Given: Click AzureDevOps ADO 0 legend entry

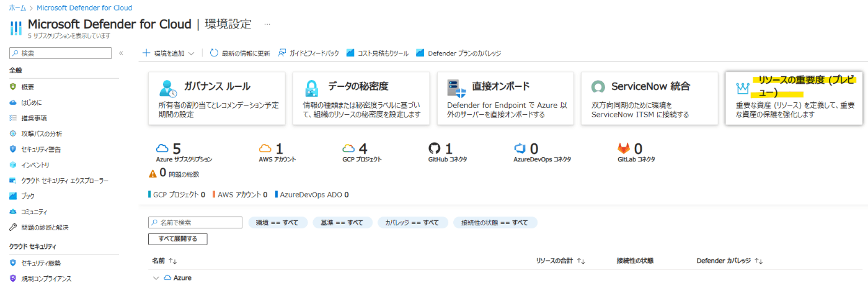Looking at the screenshot, I should [312, 195].
